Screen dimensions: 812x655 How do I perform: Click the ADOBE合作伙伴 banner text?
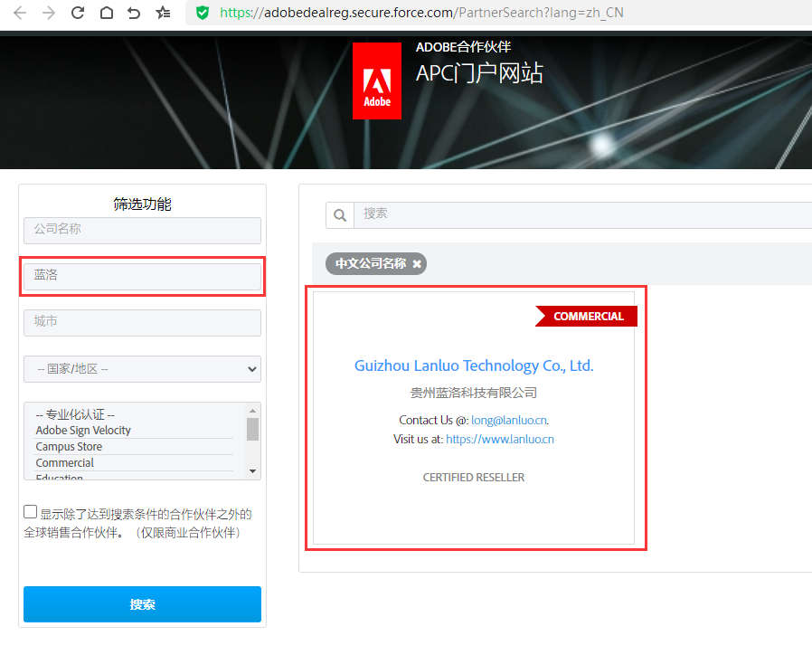pyautogui.click(x=464, y=47)
